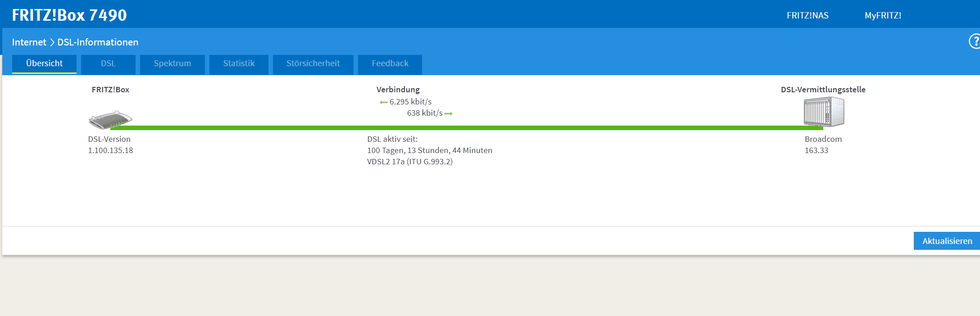Image resolution: width=980 pixels, height=316 pixels.
Task: Click the FRITZ!Box heading above router
Action: [x=110, y=90]
